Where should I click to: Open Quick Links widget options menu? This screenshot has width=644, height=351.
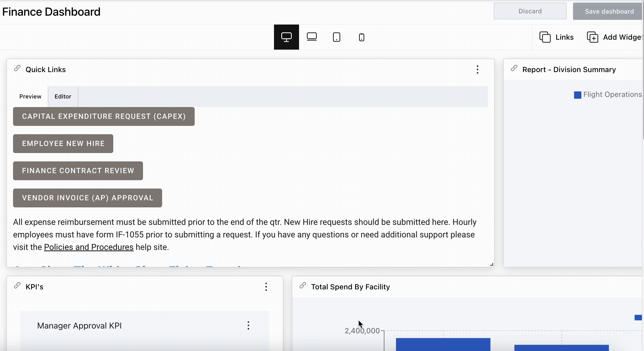[x=477, y=69]
